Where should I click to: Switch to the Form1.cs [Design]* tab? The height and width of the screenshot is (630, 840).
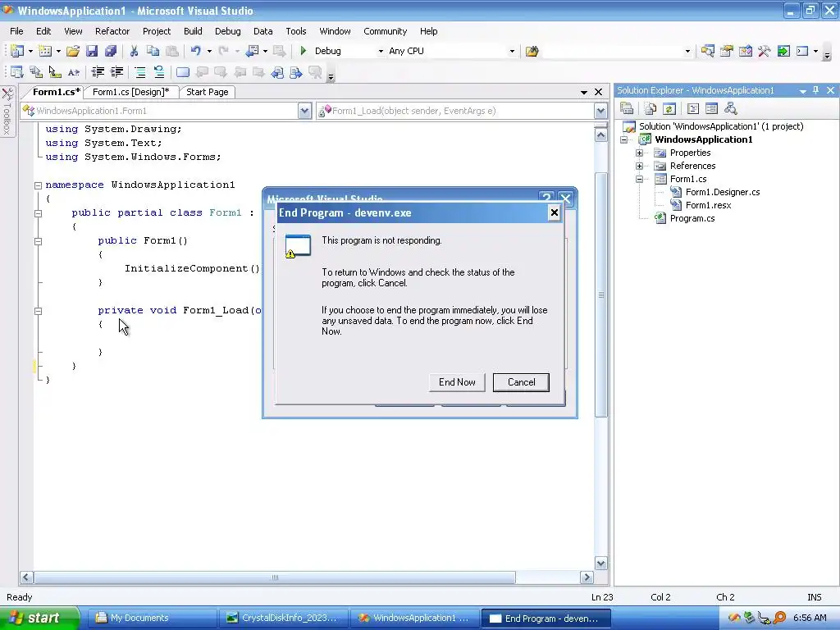(x=130, y=92)
